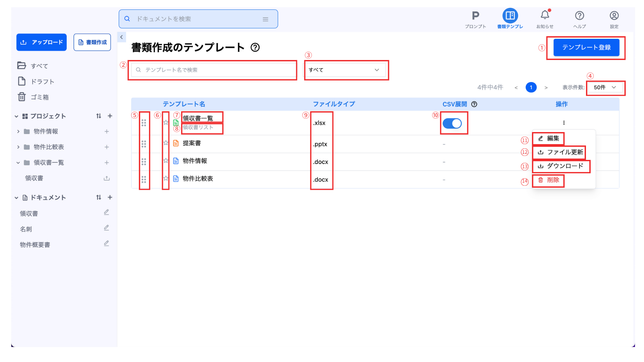
Task: Open the すべて file type filter dropdown
Action: [x=345, y=70]
